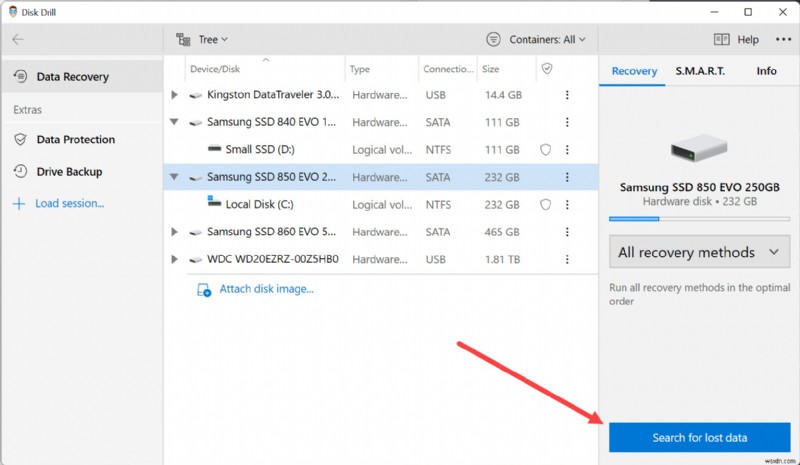Click the Attach disk image icon
Viewport: 800px width, 465px height.
pyautogui.click(x=204, y=289)
